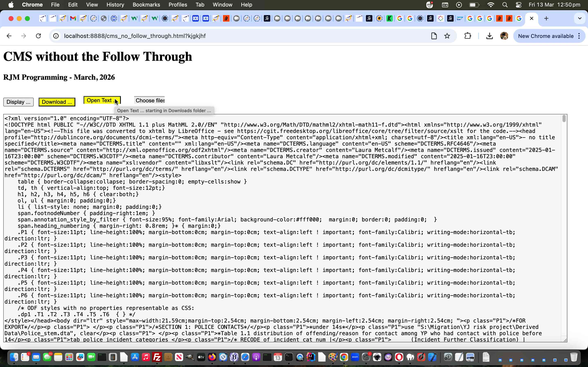Open Chrome three-dot options menu
Image resolution: width=588 pixels, height=367 pixels.
[579, 36]
